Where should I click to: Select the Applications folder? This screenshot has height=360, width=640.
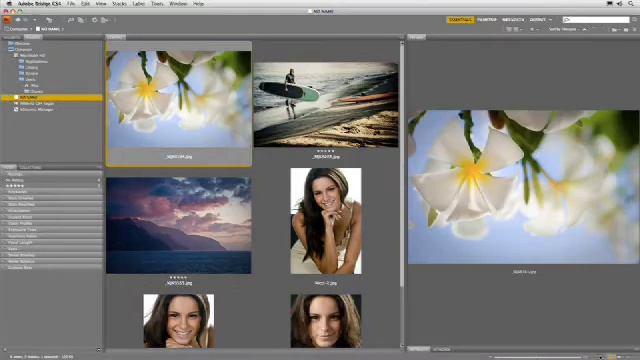(x=37, y=62)
